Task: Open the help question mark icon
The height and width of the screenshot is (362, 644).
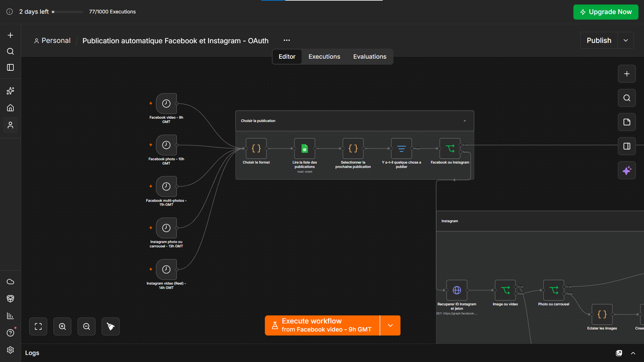Action: 10,333
